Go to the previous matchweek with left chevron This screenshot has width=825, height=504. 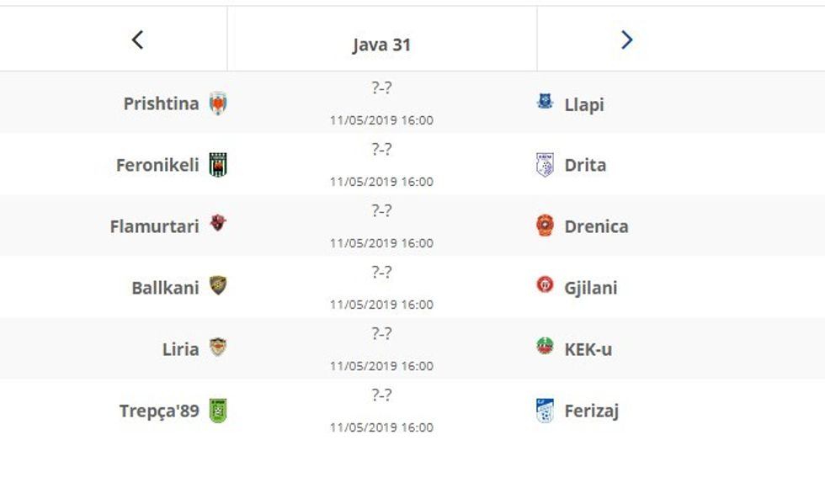[137, 38]
